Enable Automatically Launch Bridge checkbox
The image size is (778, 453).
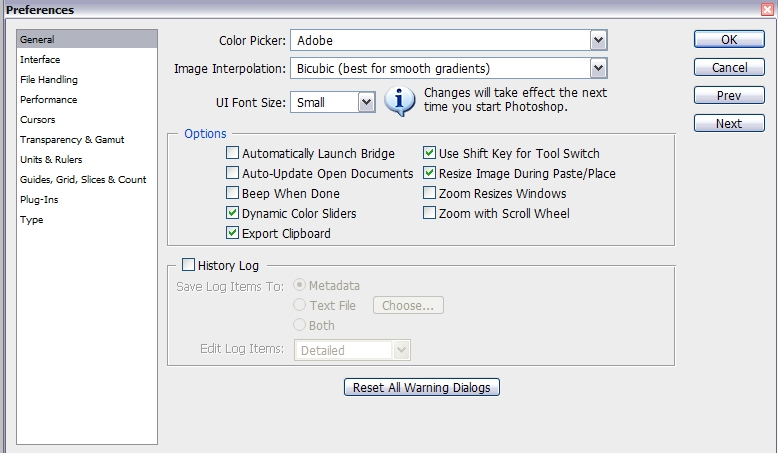coord(233,154)
